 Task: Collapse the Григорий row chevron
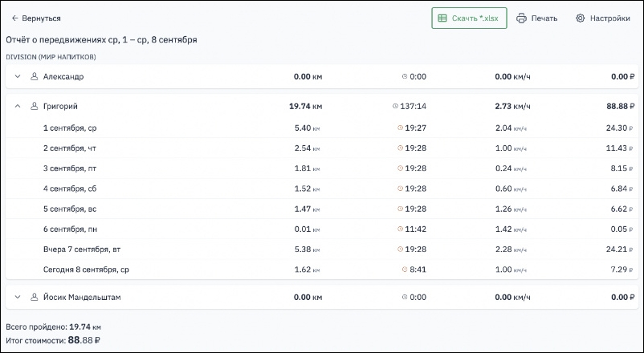pyautogui.click(x=17, y=107)
